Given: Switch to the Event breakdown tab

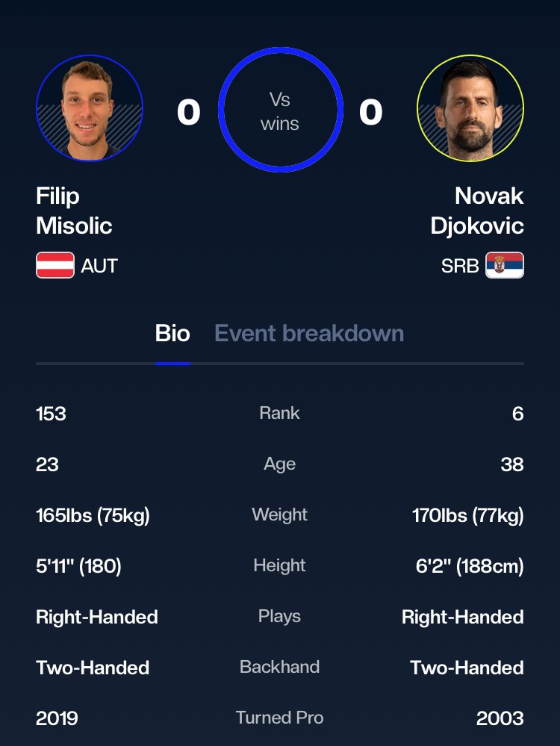Looking at the screenshot, I should [x=309, y=333].
